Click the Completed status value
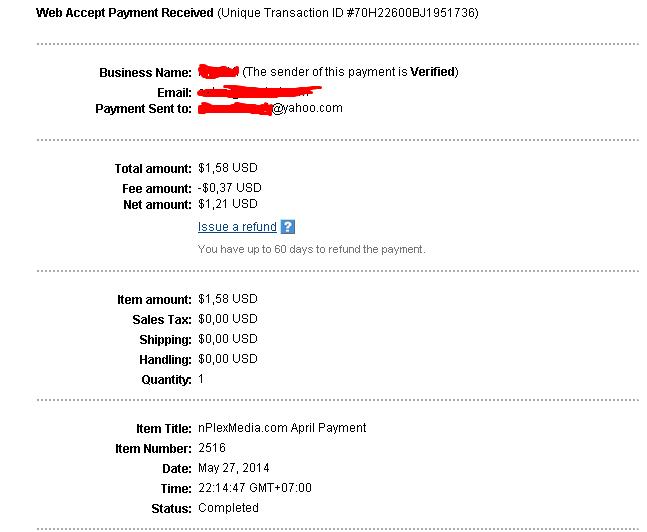The width and height of the screenshot is (647, 532). (228, 508)
